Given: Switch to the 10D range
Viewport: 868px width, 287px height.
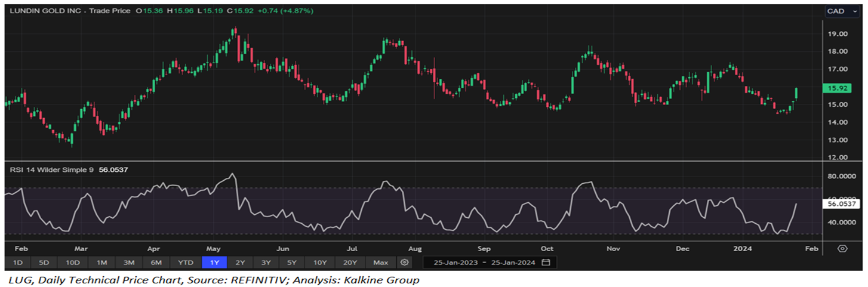Looking at the screenshot, I should pyautogui.click(x=73, y=263).
